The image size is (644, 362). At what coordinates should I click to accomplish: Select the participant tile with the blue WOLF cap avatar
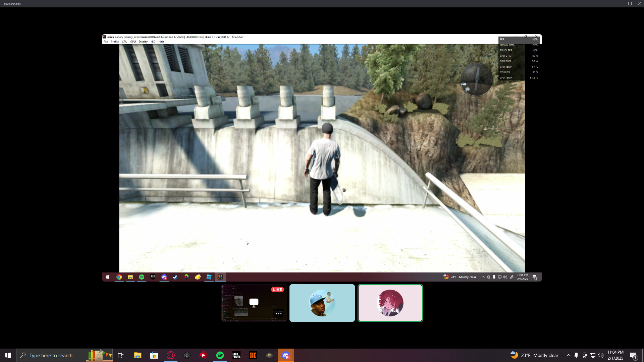322,303
